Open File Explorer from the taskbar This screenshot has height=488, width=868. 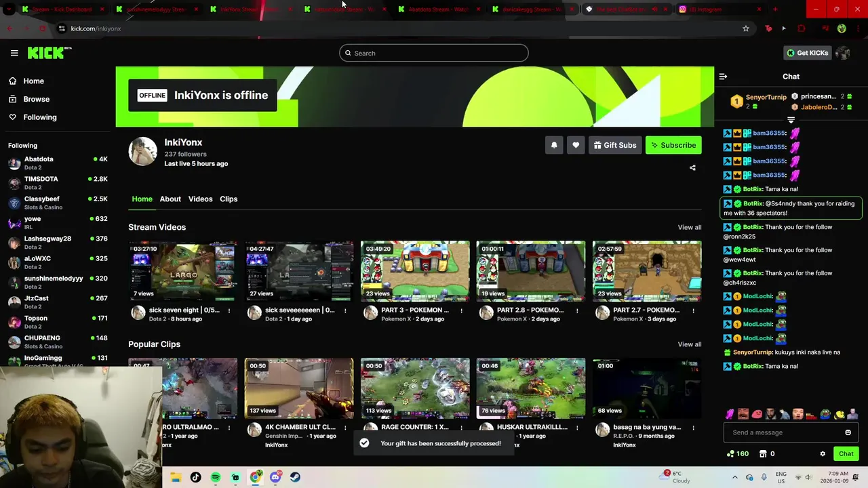click(x=176, y=477)
